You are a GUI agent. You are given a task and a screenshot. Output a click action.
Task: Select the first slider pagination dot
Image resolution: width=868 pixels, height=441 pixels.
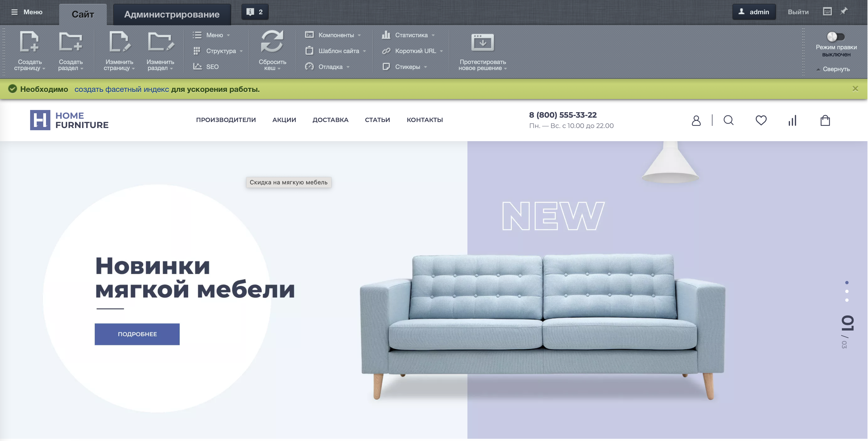pyautogui.click(x=847, y=282)
